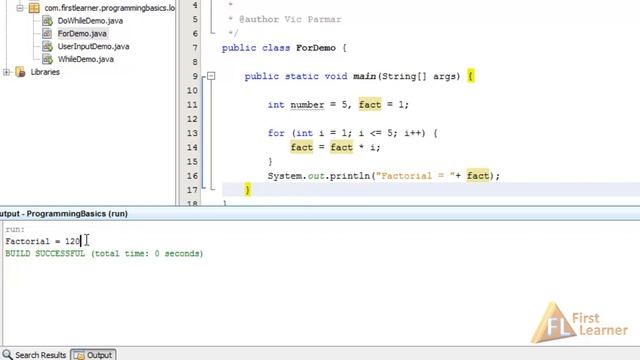Open DoWhileDemo.java in the project tree

90,21
